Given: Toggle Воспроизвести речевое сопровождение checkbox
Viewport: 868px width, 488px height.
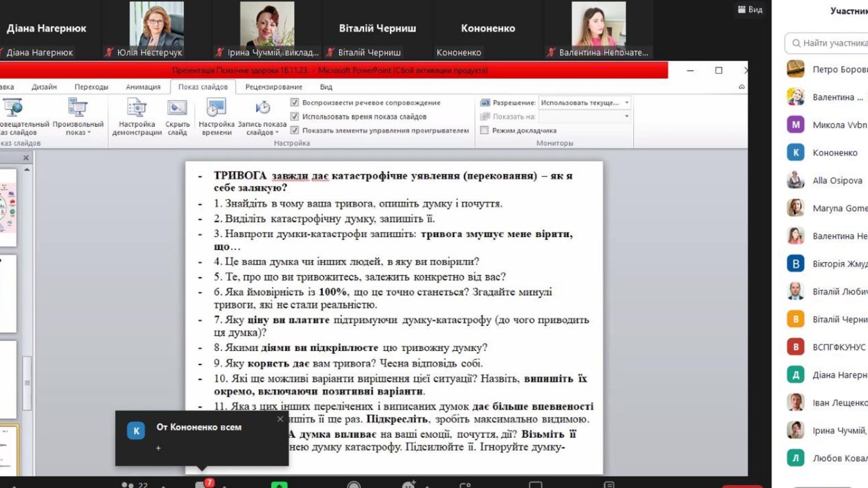Looking at the screenshot, I should coord(295,102).
